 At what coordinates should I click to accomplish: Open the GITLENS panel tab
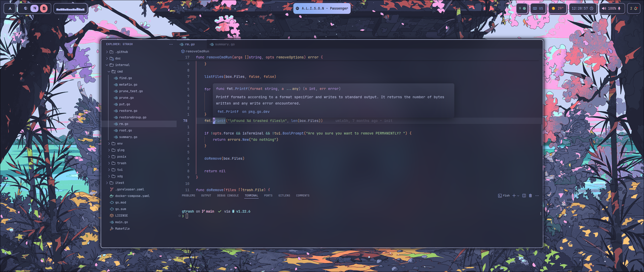point(284,195)
